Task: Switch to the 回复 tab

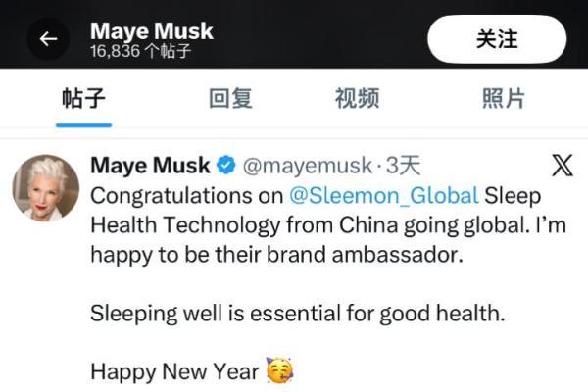Action: click(x=230, y=98)
